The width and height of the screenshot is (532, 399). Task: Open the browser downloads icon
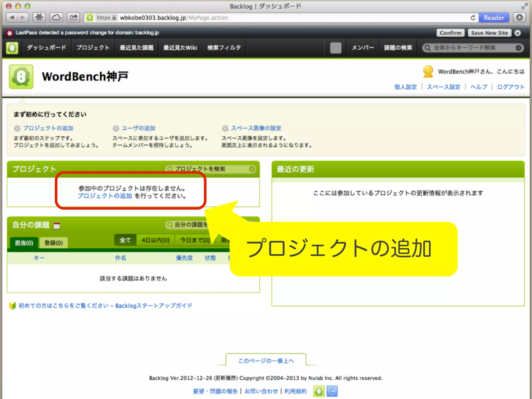pyautogui.click(x=519, y=18)
